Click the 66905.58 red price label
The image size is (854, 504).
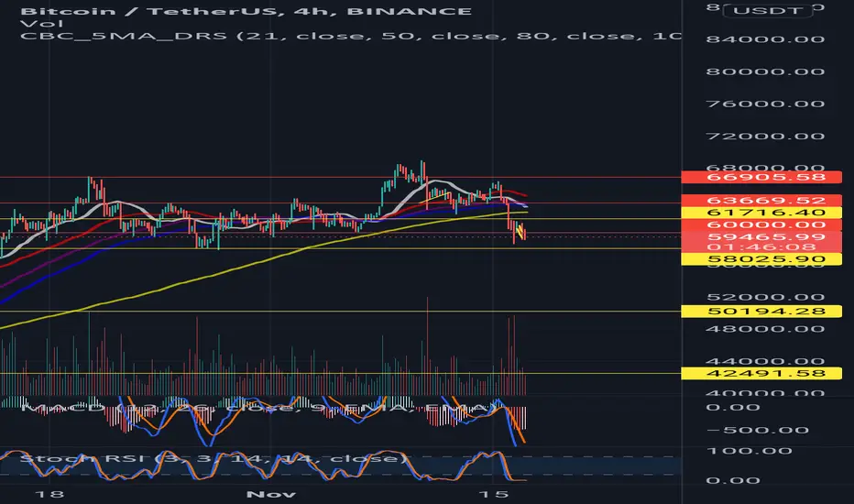[761, 177]
